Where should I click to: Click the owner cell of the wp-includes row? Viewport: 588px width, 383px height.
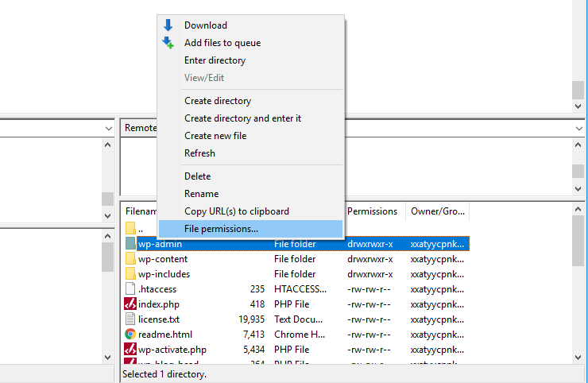click(437, 274)
